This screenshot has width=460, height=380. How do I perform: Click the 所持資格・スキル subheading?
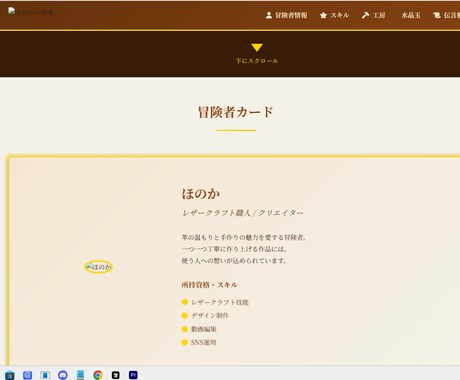tap(209, 285)
